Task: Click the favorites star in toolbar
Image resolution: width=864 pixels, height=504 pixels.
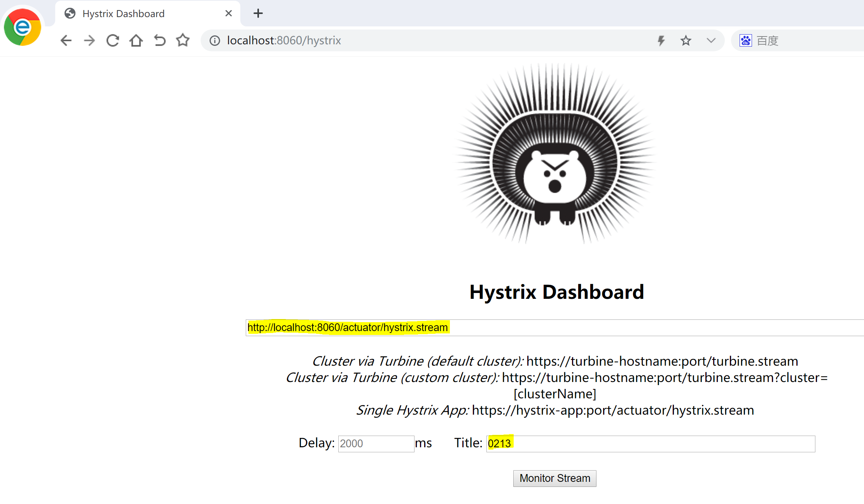Action: [x=183, y=40]
